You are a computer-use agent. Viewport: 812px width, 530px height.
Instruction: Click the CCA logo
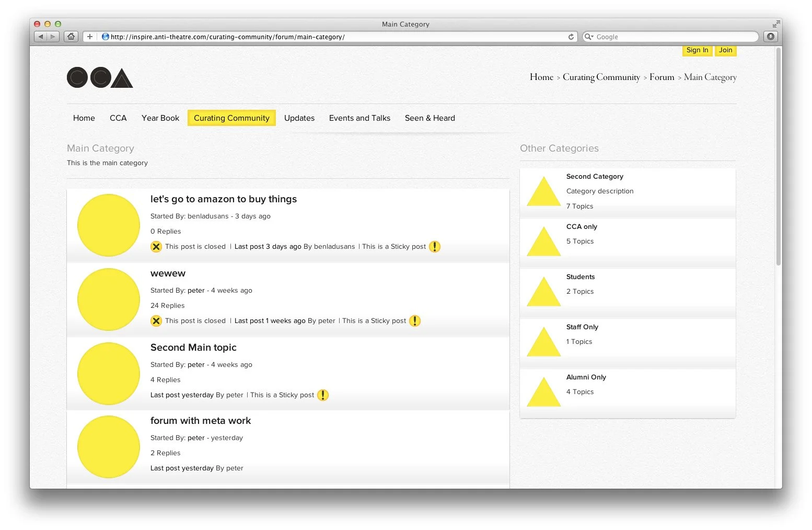click(100, 78)
